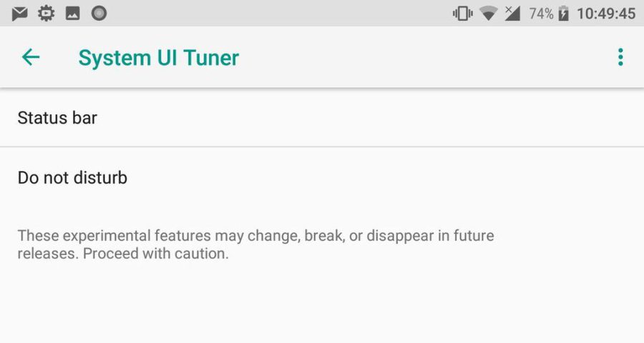Open the three-dot overflow menu
Screen dimensions: 644x343
pos(620,57)
